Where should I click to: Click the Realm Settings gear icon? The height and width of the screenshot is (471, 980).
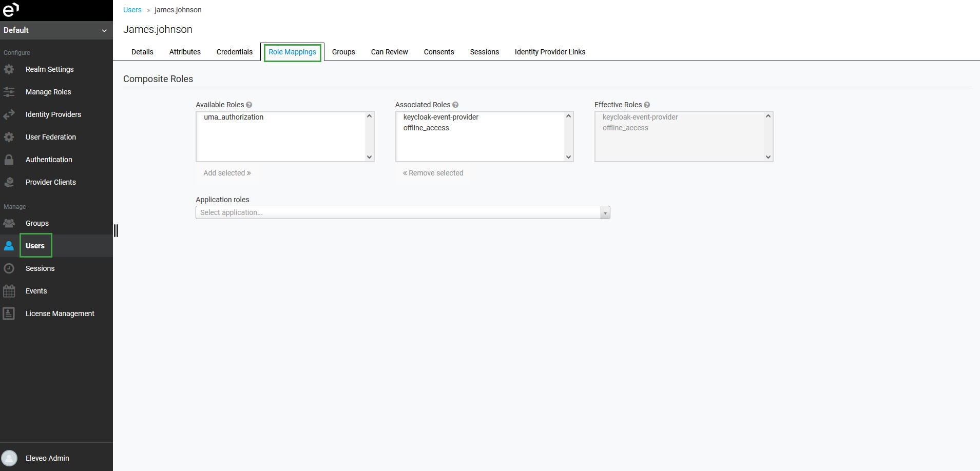click(9, 69)
